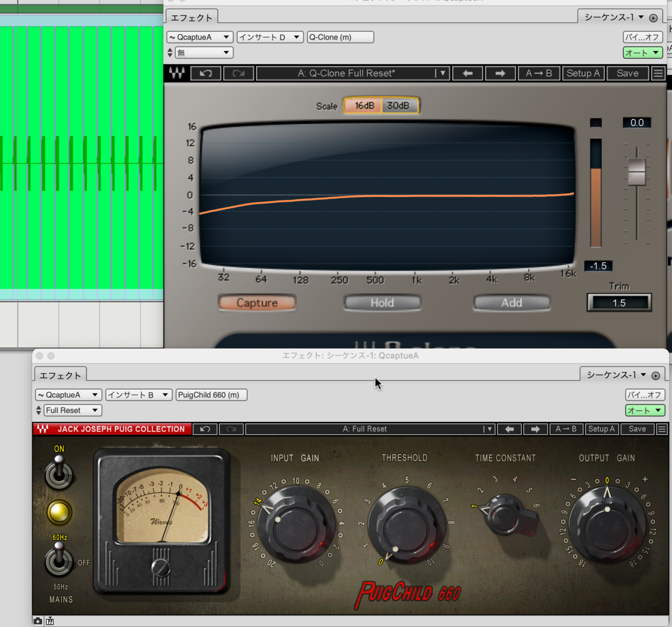Click circular play icon in Q-Clone window header
The height and width of the screenshot is (627, 672).
[654, 18]
